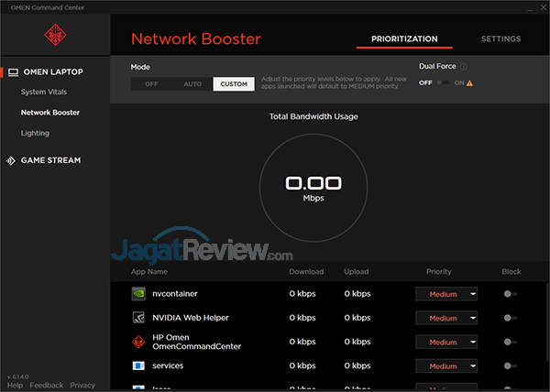
Task: Click the NVIDIA Web Helper icon
Action: click(138, 318)
